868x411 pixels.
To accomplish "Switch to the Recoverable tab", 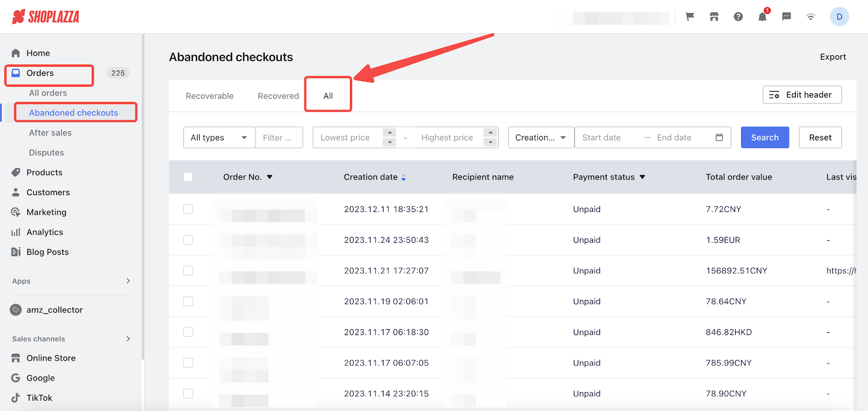I will click(x=209, y=96).
